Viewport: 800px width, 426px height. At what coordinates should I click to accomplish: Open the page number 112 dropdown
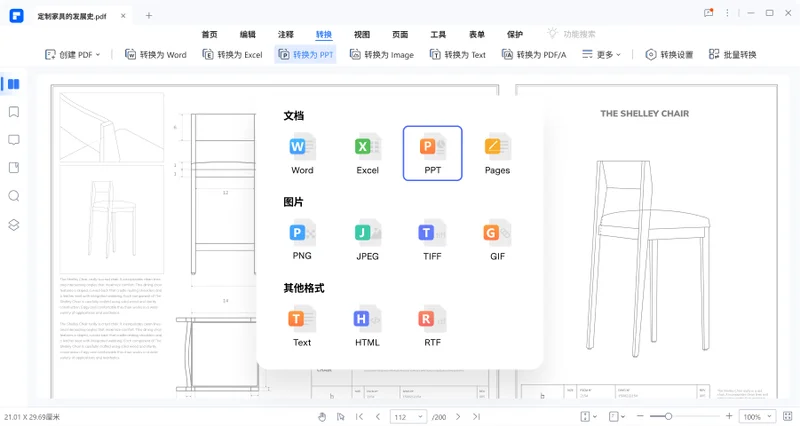point(408,417)
